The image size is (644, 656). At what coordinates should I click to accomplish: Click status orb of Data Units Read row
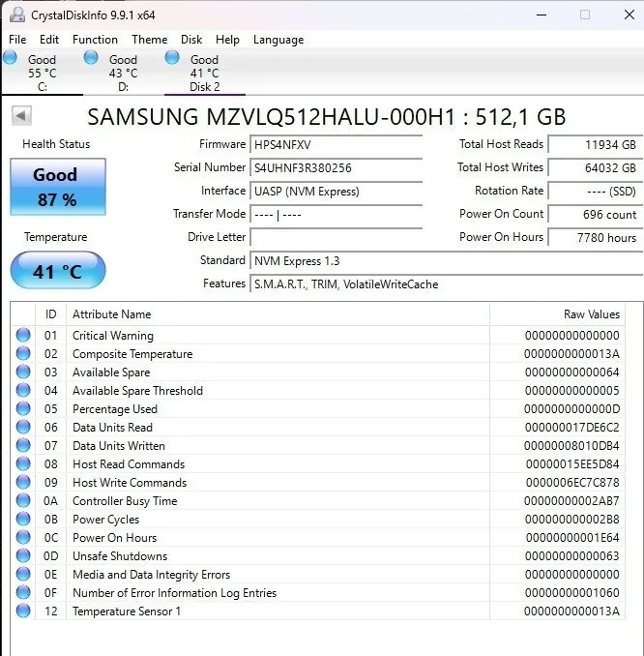tap(23, 427)
